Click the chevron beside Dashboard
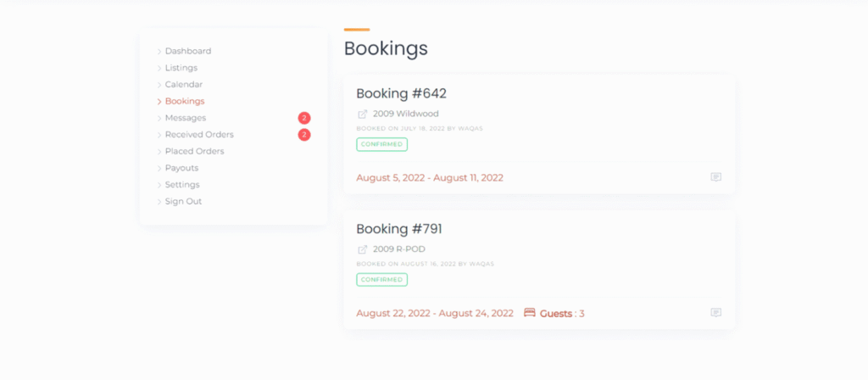This screenshot has height=380, width=868. click(x=159, y=52)
